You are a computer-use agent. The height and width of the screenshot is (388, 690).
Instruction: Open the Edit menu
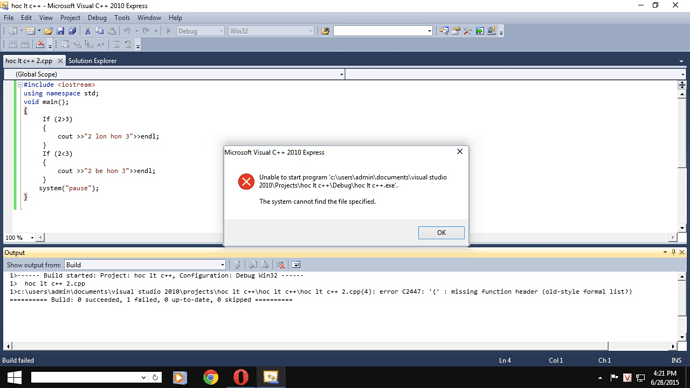tap(26, 18)
